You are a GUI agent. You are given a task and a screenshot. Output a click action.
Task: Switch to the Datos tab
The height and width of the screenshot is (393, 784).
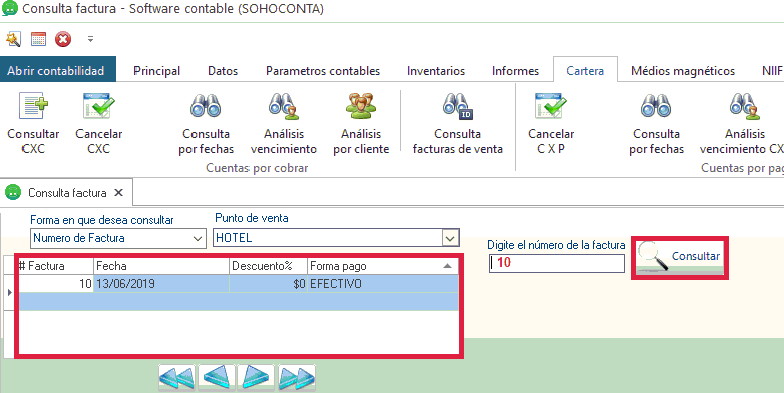coord(223,70)
